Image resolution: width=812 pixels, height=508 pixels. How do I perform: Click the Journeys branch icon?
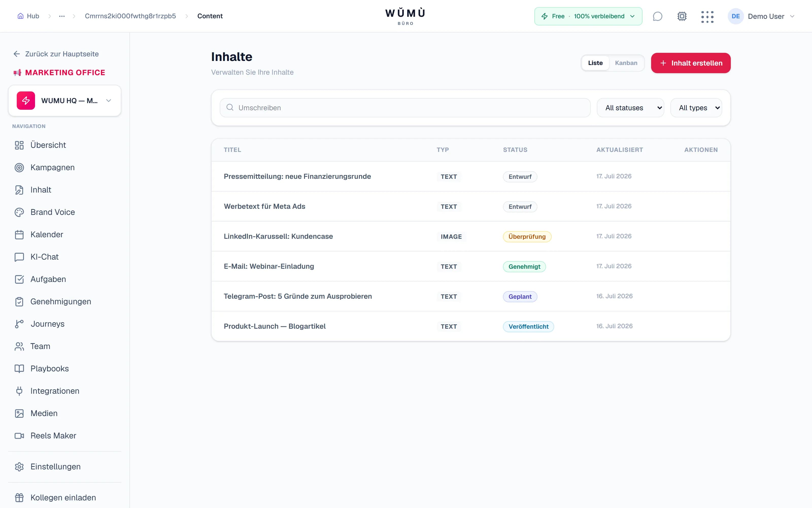tap(19, 324)
